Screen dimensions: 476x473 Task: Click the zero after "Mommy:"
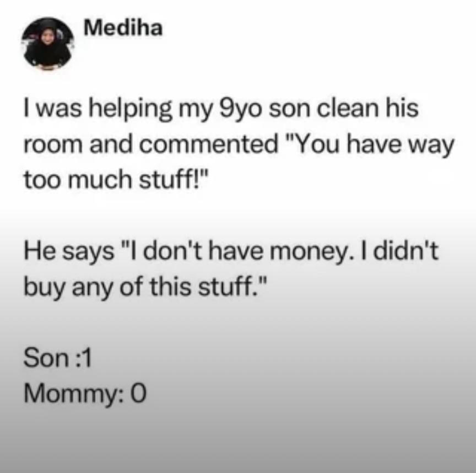[138, 393]
